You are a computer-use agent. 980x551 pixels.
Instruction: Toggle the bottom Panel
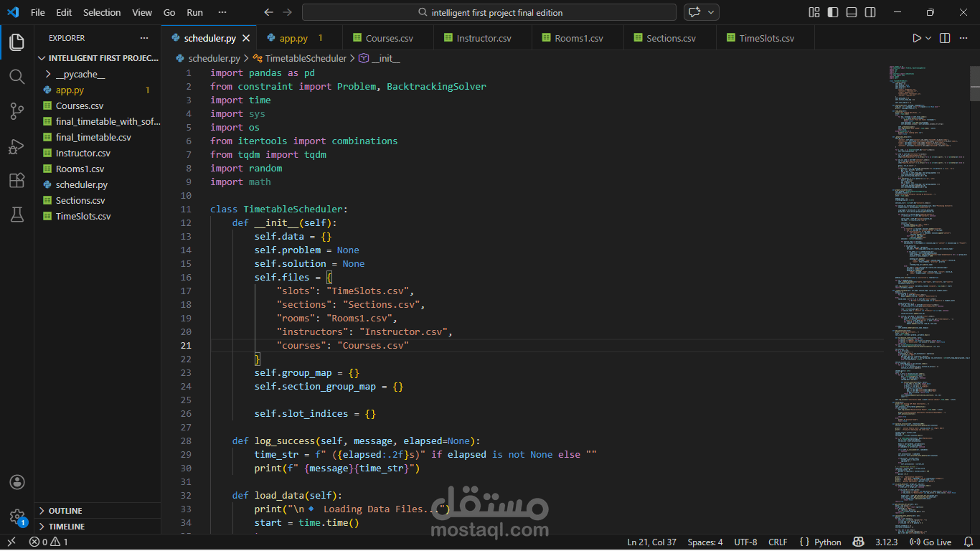tap(852, 12)
